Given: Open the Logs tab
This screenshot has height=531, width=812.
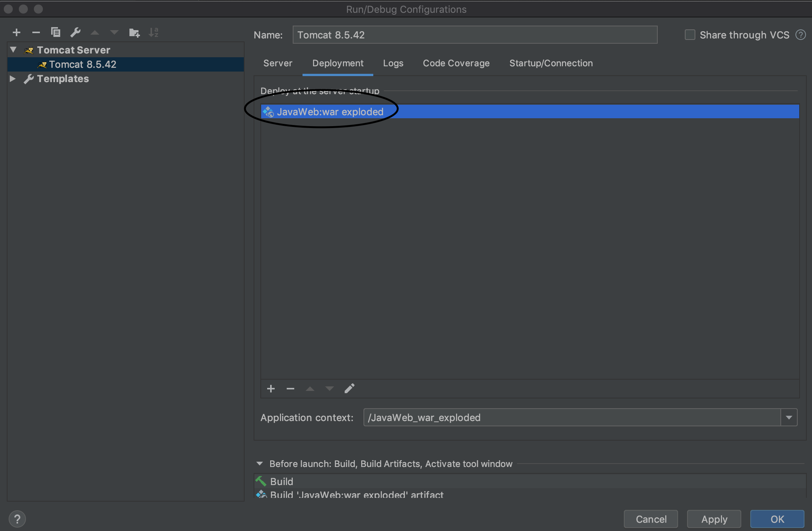Looking at the screenshot, I should point(393,63).
